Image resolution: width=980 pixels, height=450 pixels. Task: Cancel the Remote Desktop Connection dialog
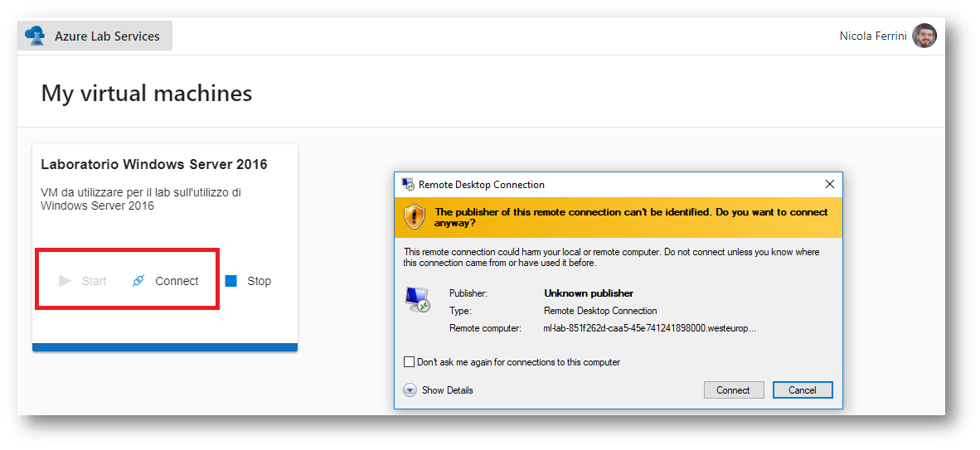803,390
